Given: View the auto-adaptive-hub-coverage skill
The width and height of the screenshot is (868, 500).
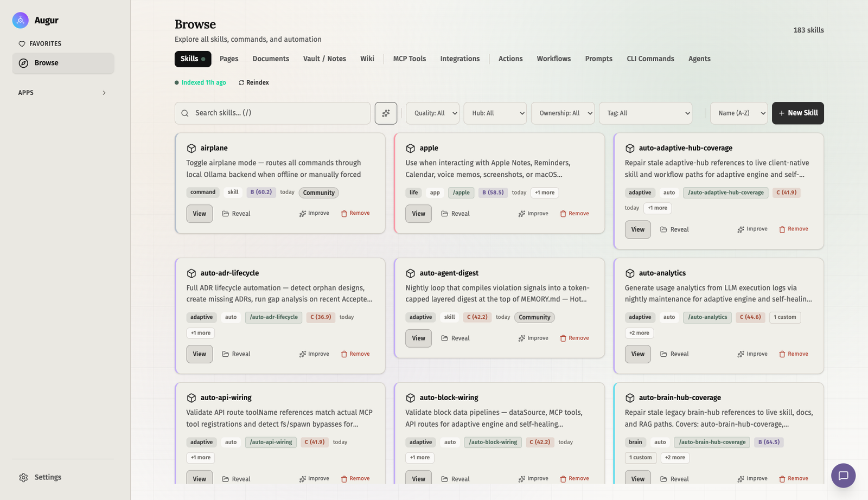Looking at the screenshot, I should tap(638, 229).
